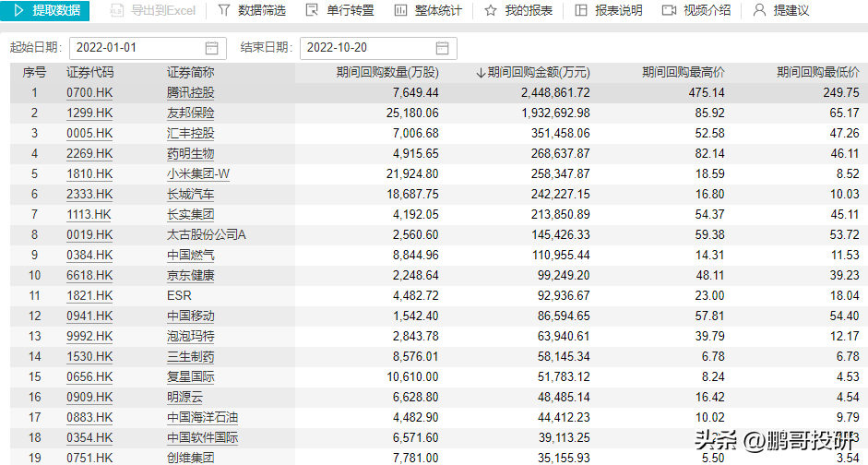Open stock name link 京东健康
The height and width of the screenshot is (465, 868).
pyautogui.click(x=190, y=276)
